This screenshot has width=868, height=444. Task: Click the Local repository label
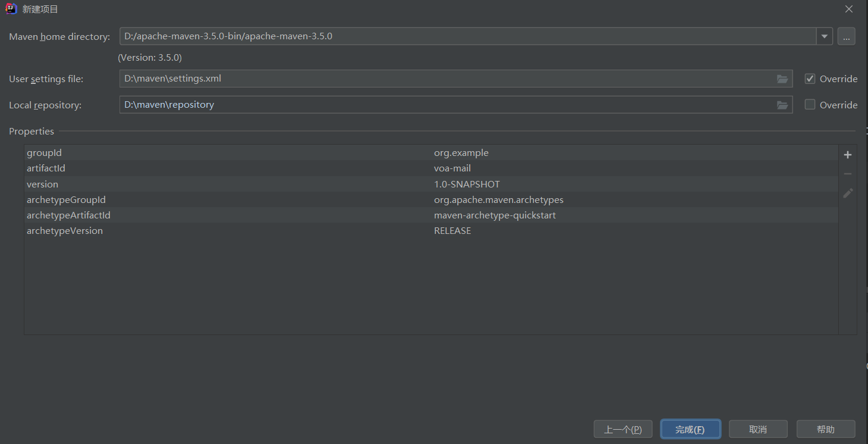point(45,105)
